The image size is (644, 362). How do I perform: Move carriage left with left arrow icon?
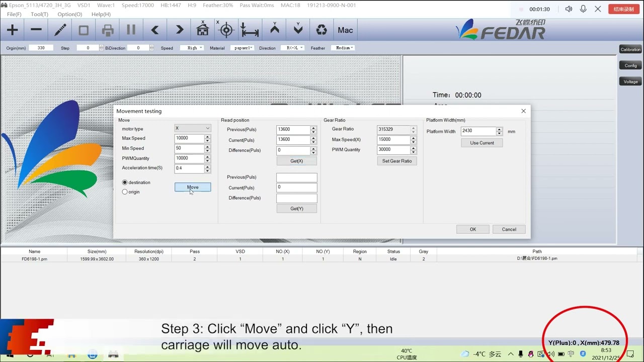coord(155,30)
